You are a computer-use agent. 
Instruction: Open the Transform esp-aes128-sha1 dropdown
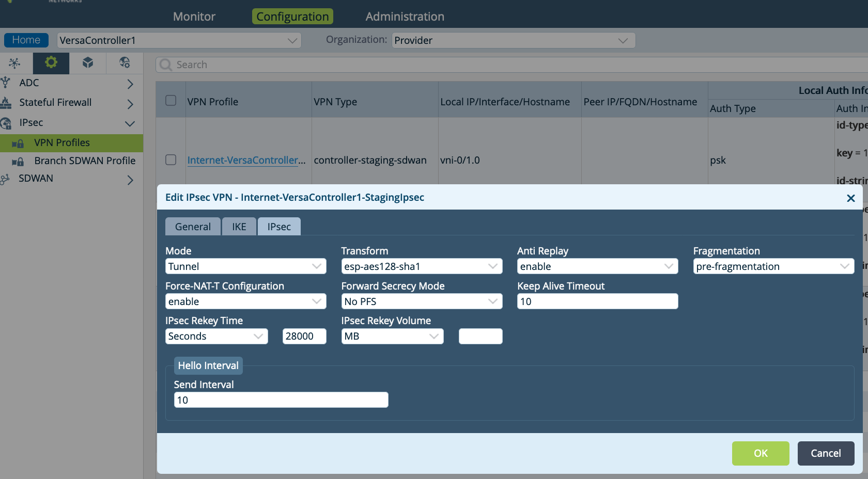point(422,266)
